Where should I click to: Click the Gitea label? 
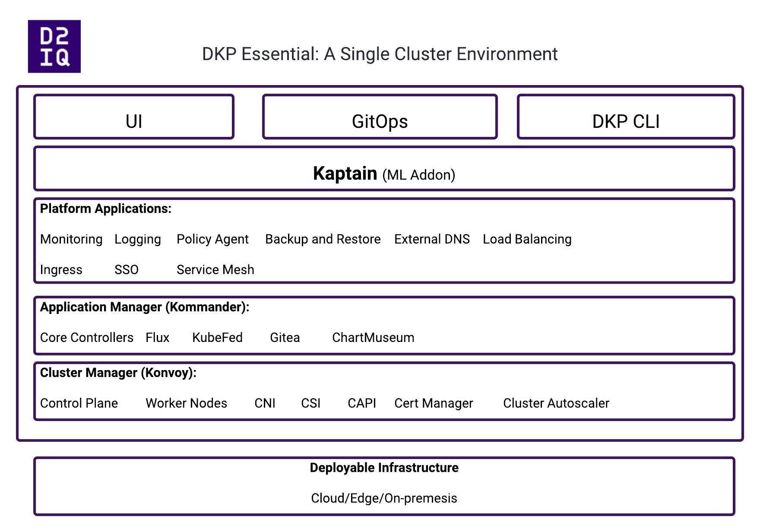click(285, 338)
